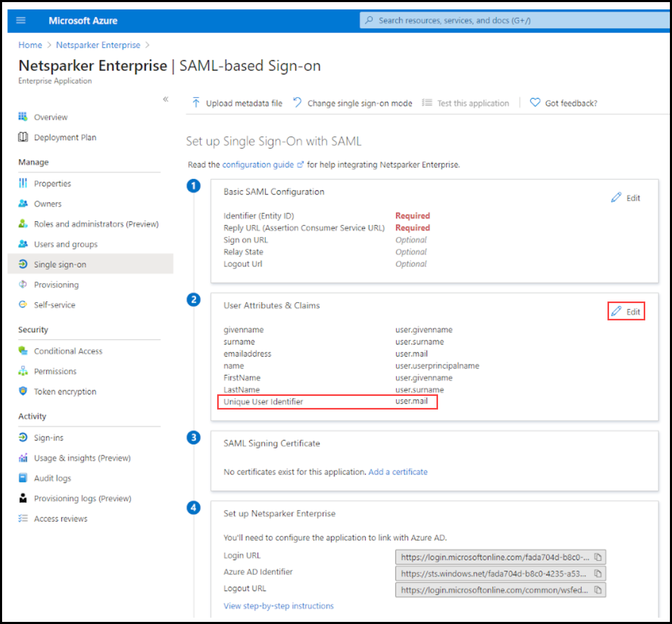Open Users and groups settings
This screenshot has height=624, width=672.
(65, 244)
